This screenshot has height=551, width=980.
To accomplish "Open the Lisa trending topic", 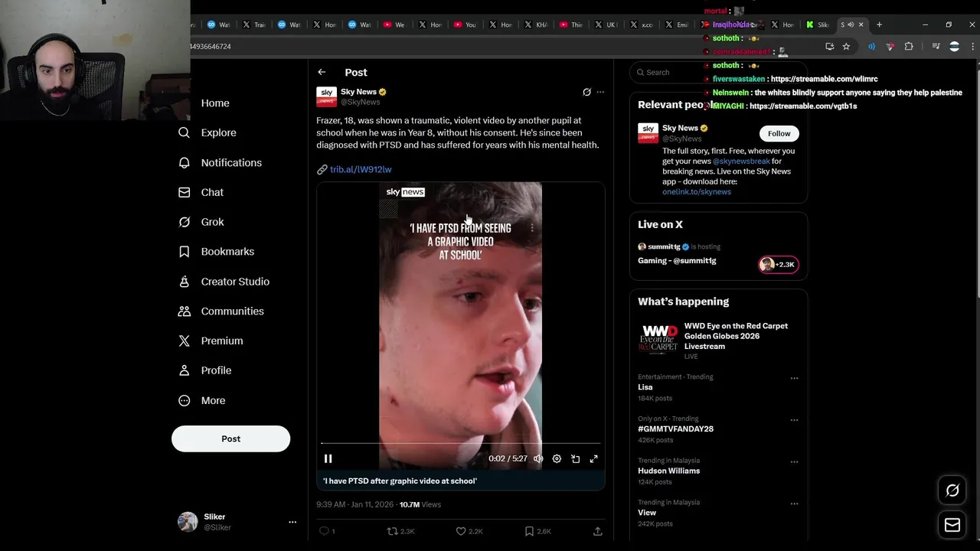I will tap(645, 387).
